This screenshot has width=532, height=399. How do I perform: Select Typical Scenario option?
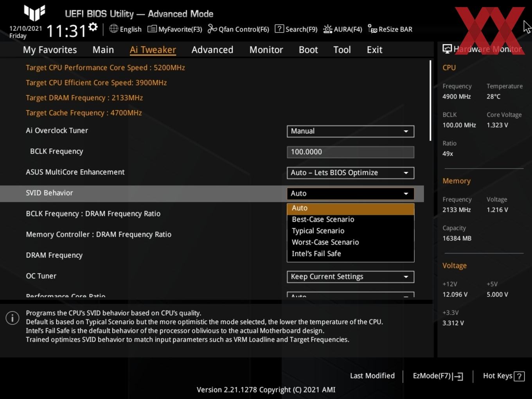[x=350, y=231]
